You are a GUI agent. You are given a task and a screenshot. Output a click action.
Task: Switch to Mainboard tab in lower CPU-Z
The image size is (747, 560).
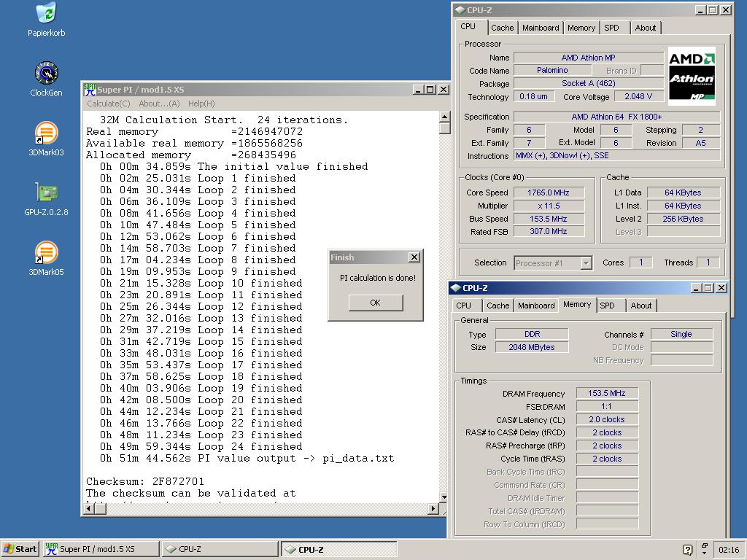pyautogui.click(x=536, y=306)
